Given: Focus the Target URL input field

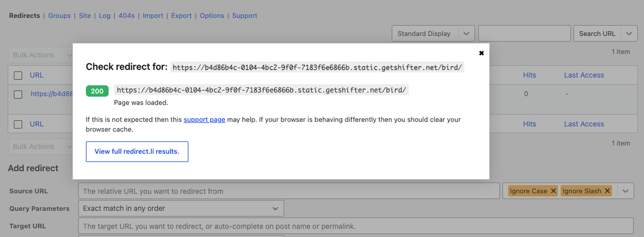Looking at the screenshot, I should [x=356, y=226].
